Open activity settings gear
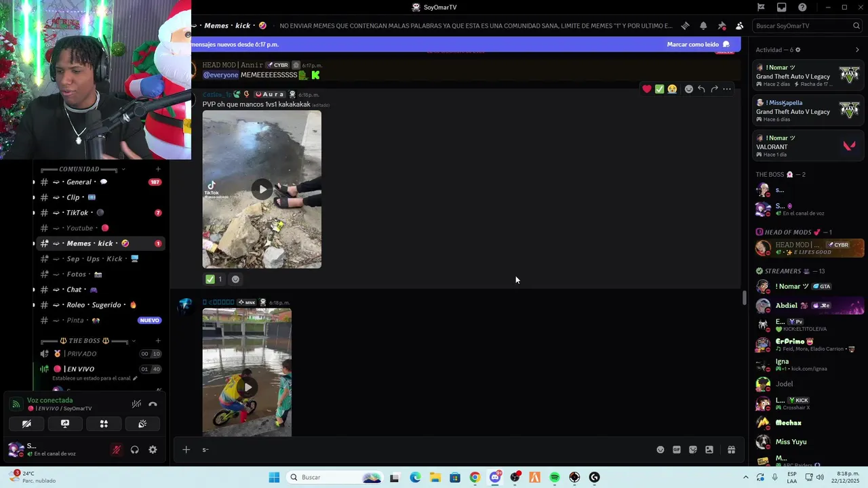The image size is (868, 488). pos(797,50)
